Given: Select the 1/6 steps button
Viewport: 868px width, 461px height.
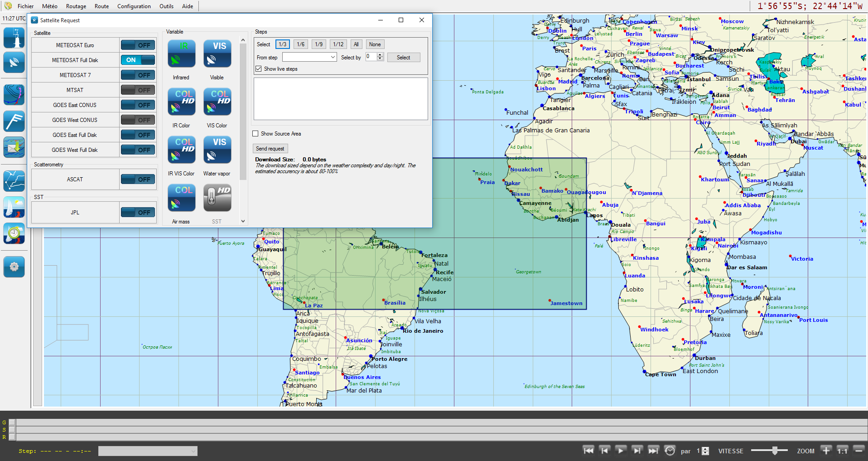Looking at the screenshot, I should point(300,44).
